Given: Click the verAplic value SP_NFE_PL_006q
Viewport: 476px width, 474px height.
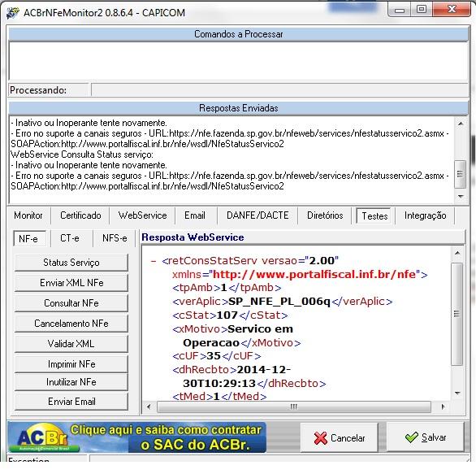Looking at the screenshot, I should pos(279,302).
